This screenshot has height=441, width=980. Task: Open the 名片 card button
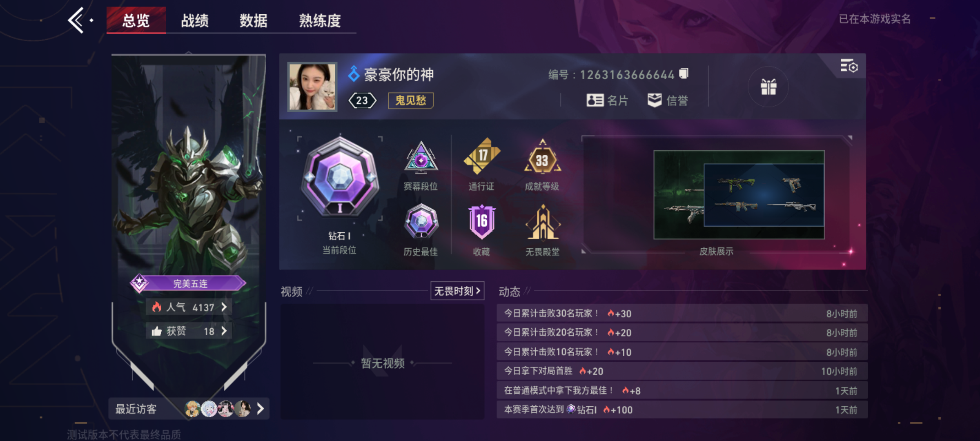point(607,100)
